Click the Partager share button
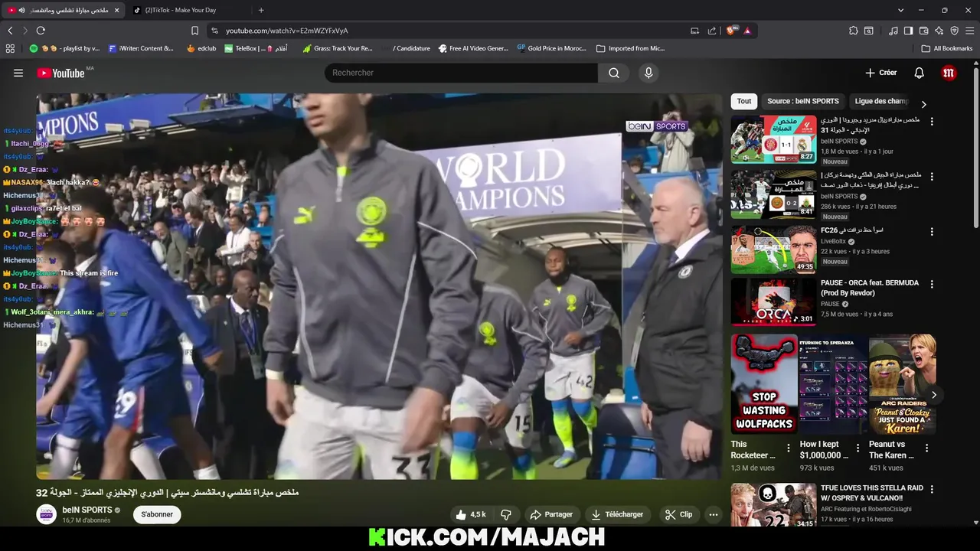The height and width of the screenshot is (551, 980). [x=551, y=514]
